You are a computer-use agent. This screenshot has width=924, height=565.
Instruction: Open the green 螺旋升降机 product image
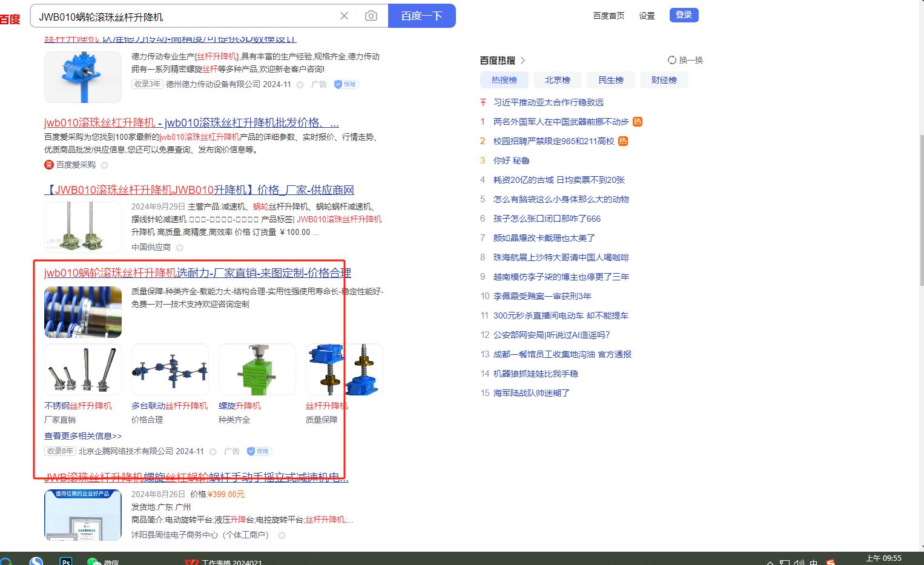click(257, 369)
